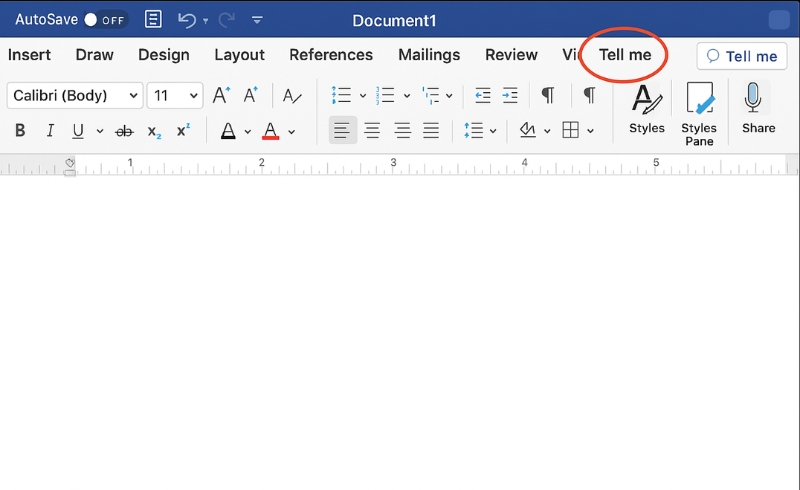Open the Calibri (Body) font dropdown
800x490 pixels.
click(75, 95)
